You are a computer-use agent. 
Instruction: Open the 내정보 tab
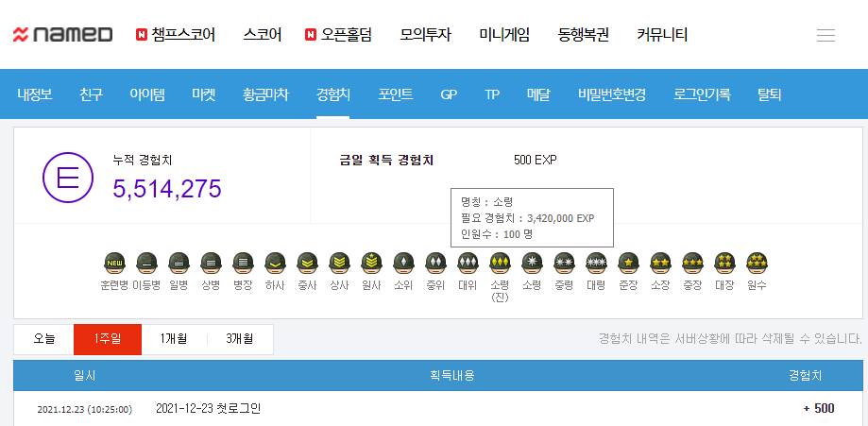[x=35, y=94]
